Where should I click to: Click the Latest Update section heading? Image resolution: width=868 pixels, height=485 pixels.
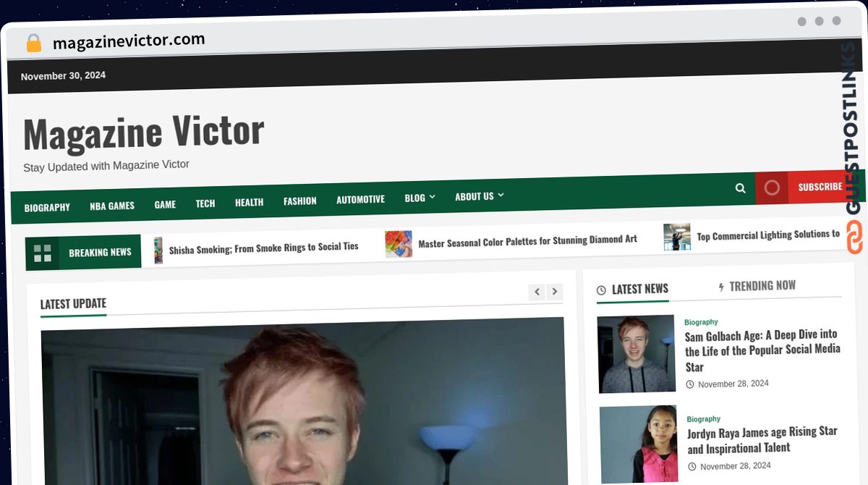coord(73,304)
